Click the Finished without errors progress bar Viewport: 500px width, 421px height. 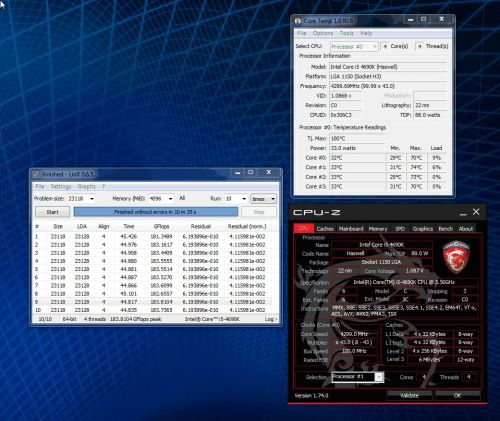[156, 212]
